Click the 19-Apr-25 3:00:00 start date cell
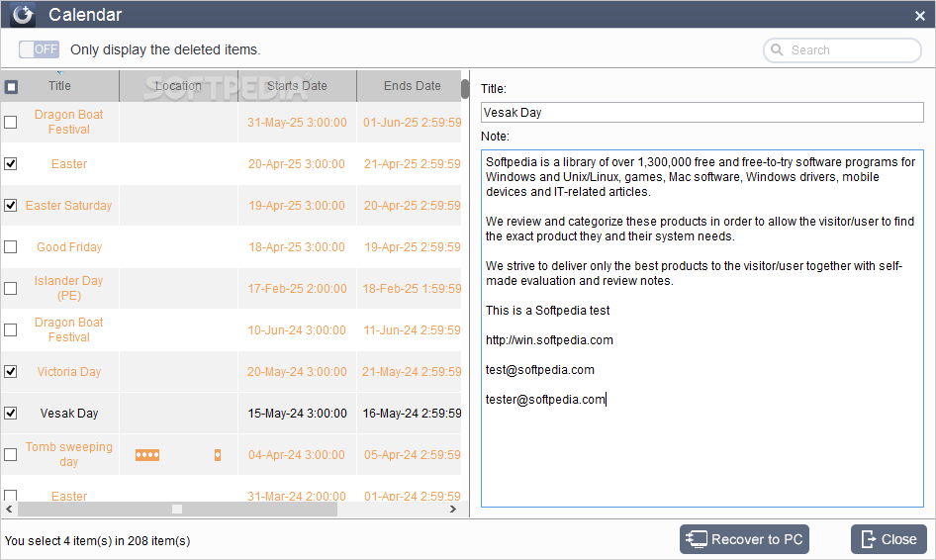Image resolution: width=936 pixels, height=560 pixels. pyautogui.click(x=297, y=206)
